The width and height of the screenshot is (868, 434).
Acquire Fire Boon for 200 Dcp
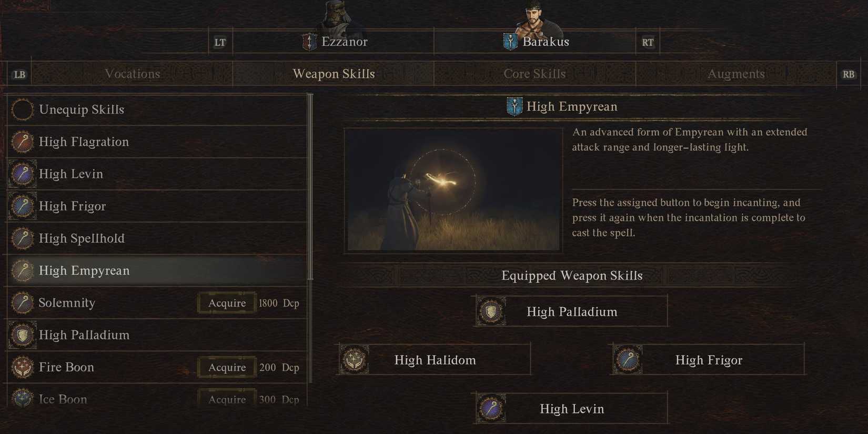(x=227, y=367)
